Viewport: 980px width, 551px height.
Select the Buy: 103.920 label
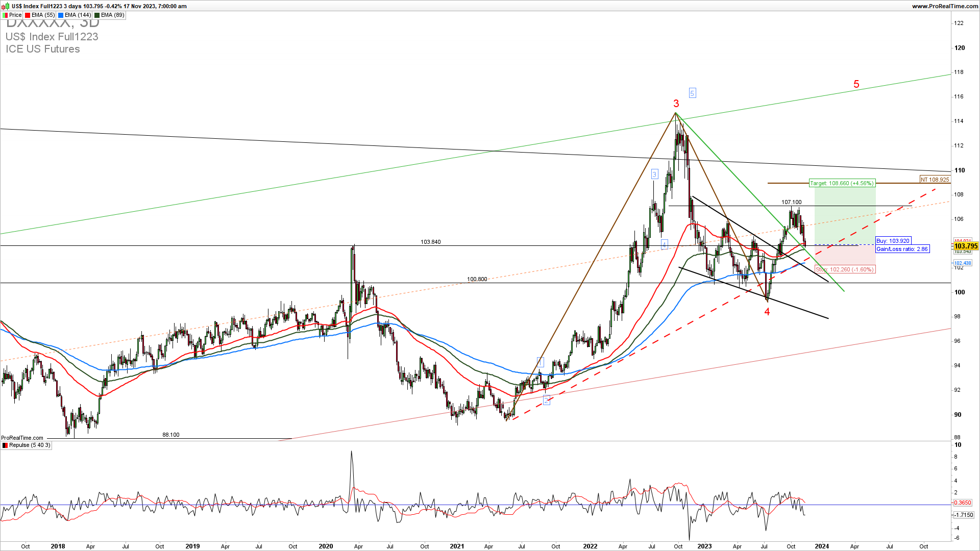[893, 241]
